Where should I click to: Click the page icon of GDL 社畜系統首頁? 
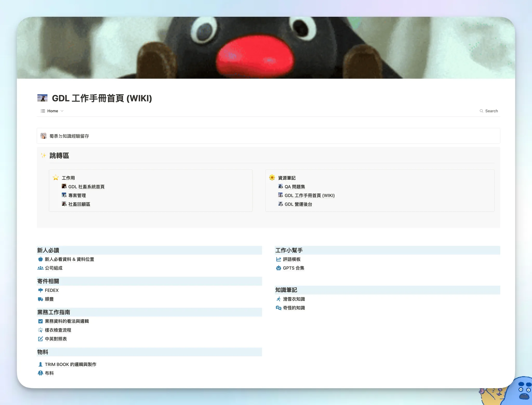64,186
